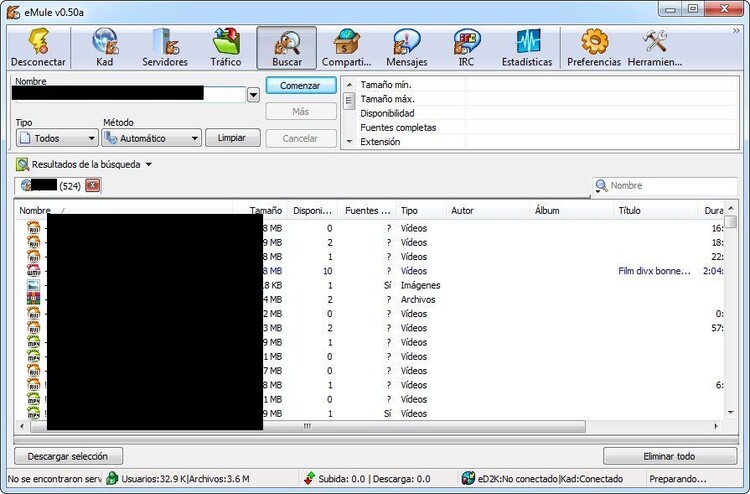Click the image file icon in results
The height and width of the screenshot is (494, 750).
point(33,285)
